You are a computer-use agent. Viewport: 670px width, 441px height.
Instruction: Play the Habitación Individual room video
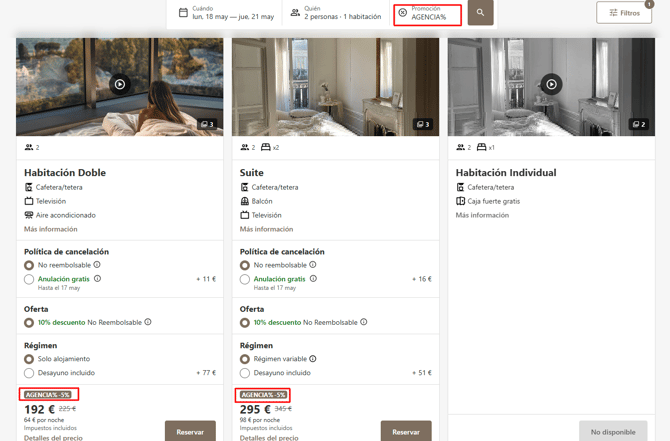[x=551, y=84]
